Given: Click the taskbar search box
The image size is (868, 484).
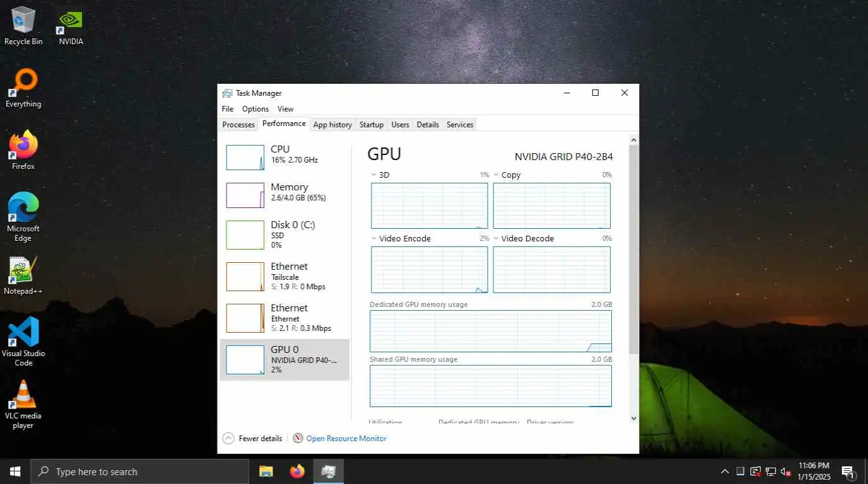Looking at the screenshot, I should coord(139,471).
